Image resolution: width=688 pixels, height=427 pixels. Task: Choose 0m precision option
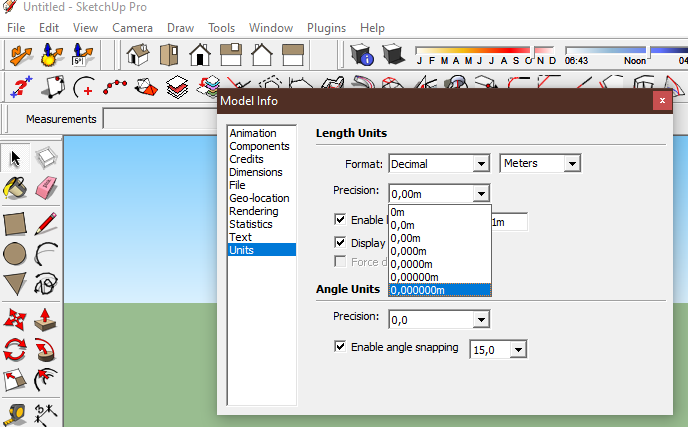click(440, 212)
